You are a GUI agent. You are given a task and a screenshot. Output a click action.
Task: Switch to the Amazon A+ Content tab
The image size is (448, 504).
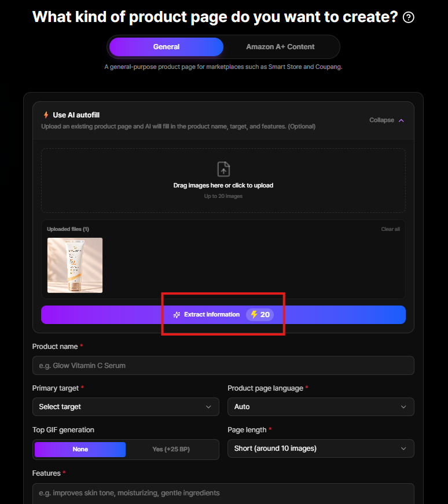pyautogui.click(x=280, y=47)
